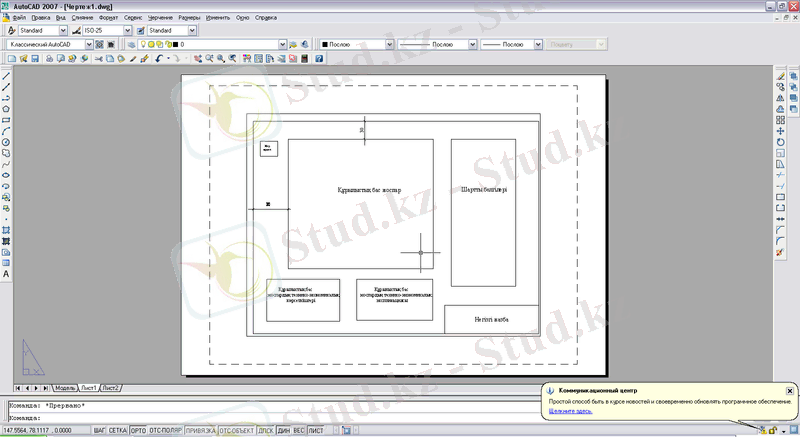The width and height of the screenshot is (800, 437).
Task: Toggle ОТС-ПОЛЯР polar tracking
Action: [x=165, y=431]
